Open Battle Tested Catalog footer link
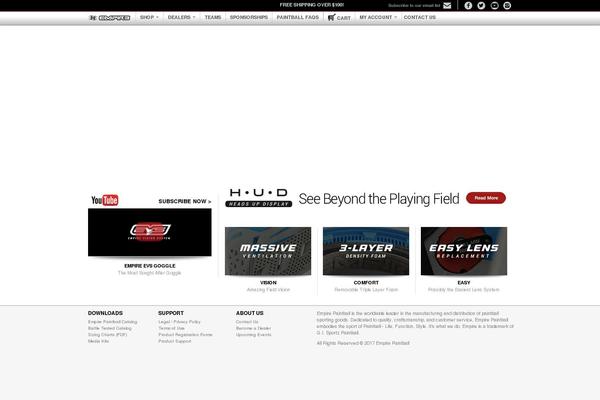 click(110, 328)
